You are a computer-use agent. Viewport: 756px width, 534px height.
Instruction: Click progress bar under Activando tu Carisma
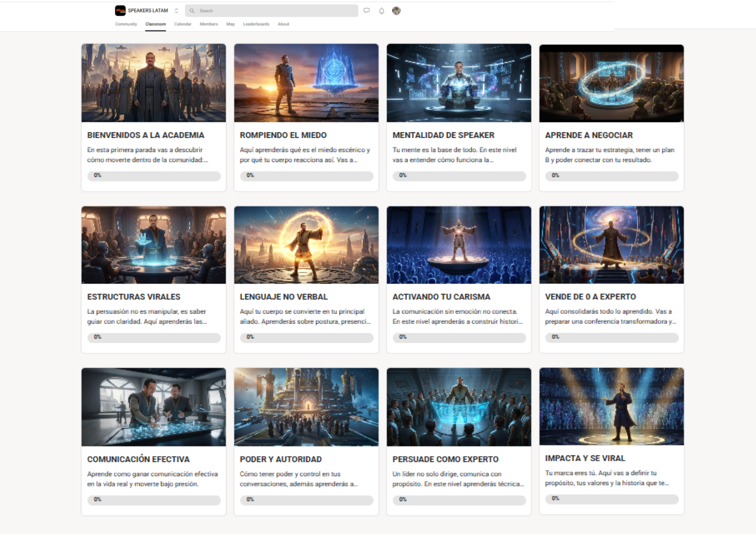459,337
